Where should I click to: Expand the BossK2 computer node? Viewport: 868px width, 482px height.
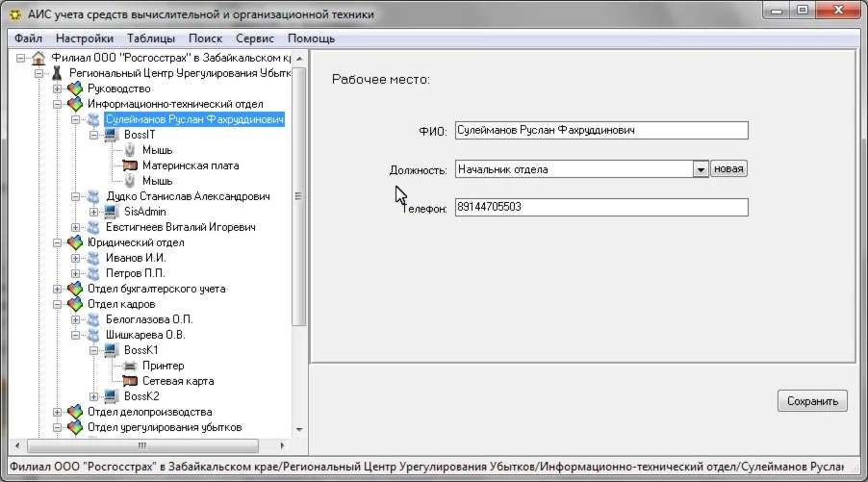(x=94, y=396)
